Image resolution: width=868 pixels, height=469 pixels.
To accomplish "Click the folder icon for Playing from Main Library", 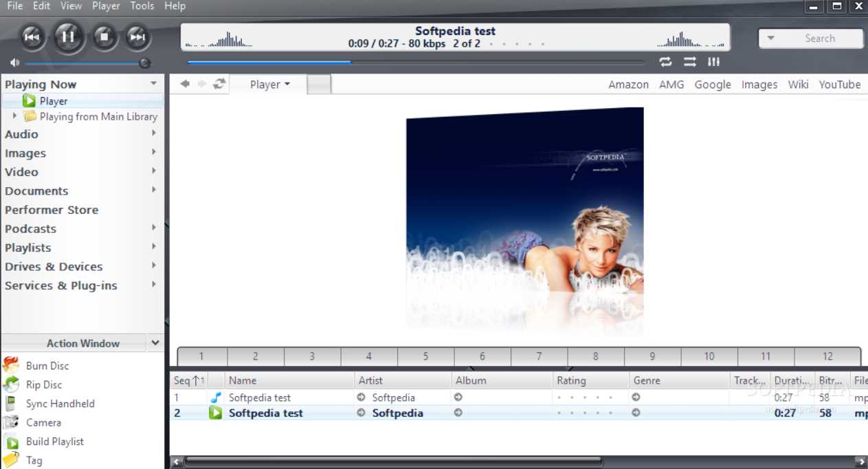I will pos(30,116).
